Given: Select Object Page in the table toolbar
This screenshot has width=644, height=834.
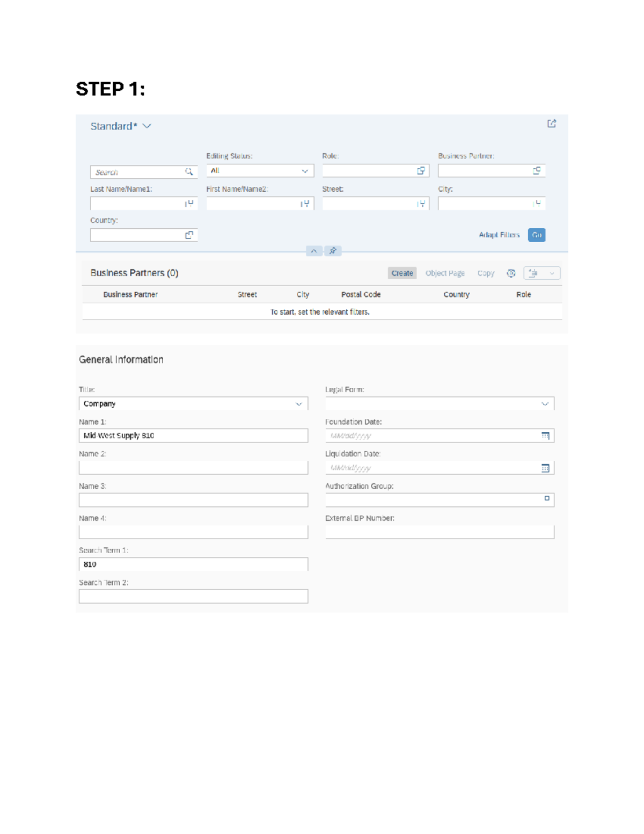Looking at the screenshot, I should coord(444,273).
